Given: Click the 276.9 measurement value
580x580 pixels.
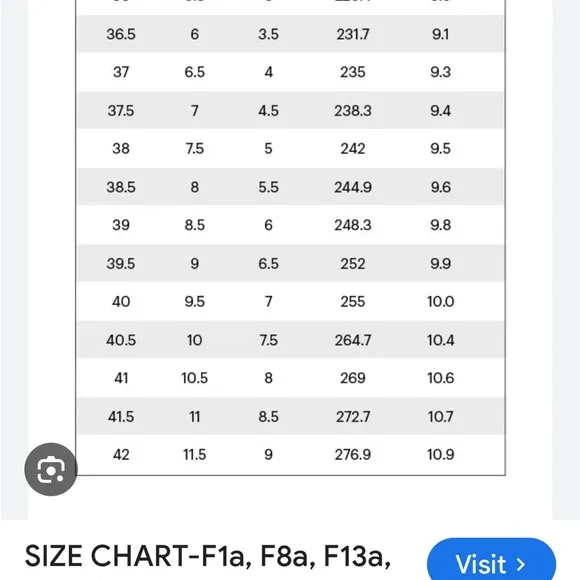Looking at the screenshot, I should (353, 455).
